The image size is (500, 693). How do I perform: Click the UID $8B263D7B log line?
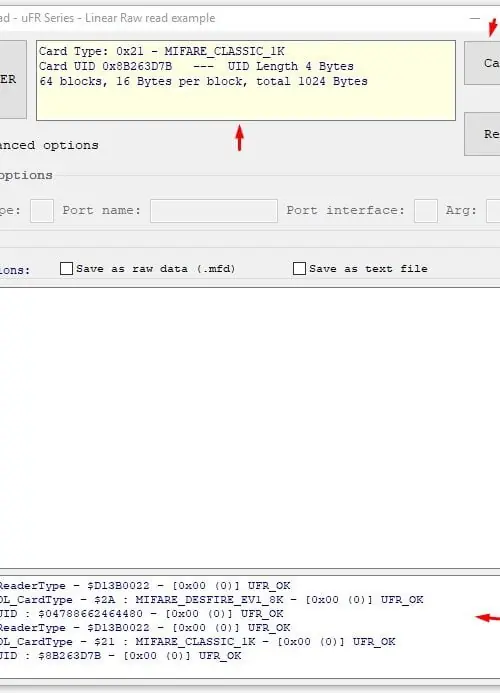point(120,656)
